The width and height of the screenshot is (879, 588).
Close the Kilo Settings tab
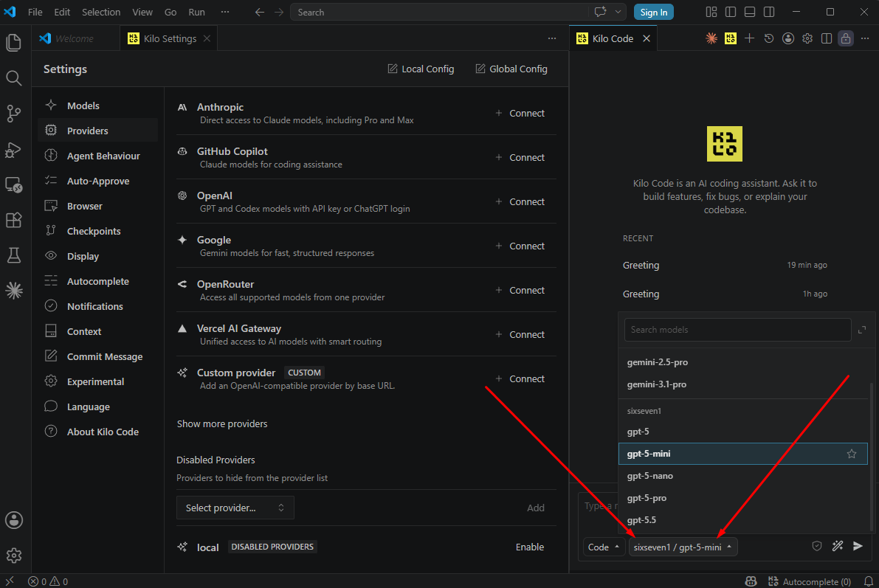tap(207, 38)
